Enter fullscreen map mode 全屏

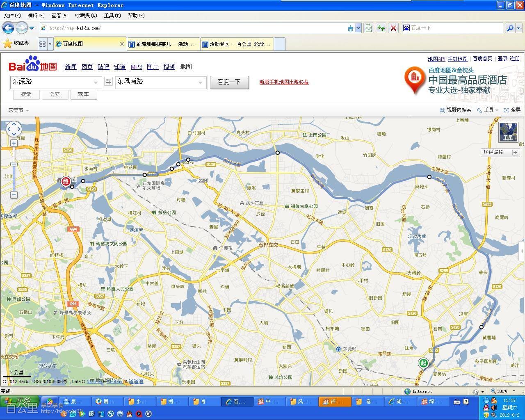512,110
